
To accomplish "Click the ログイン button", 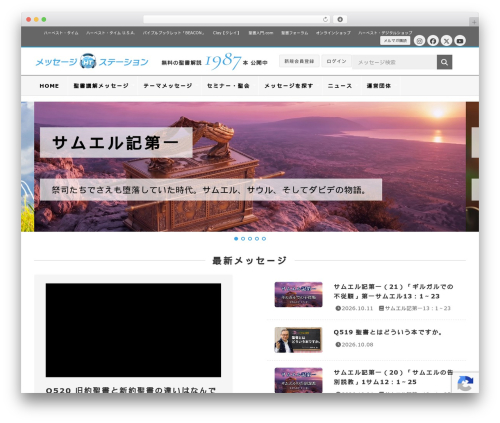I will click(336, 61).
